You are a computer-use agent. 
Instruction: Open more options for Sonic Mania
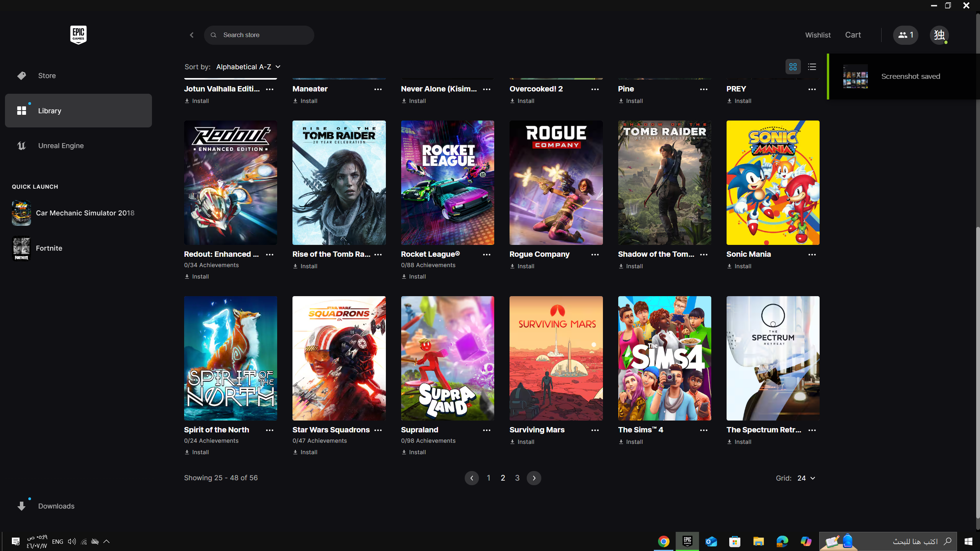tap(812, 254)
